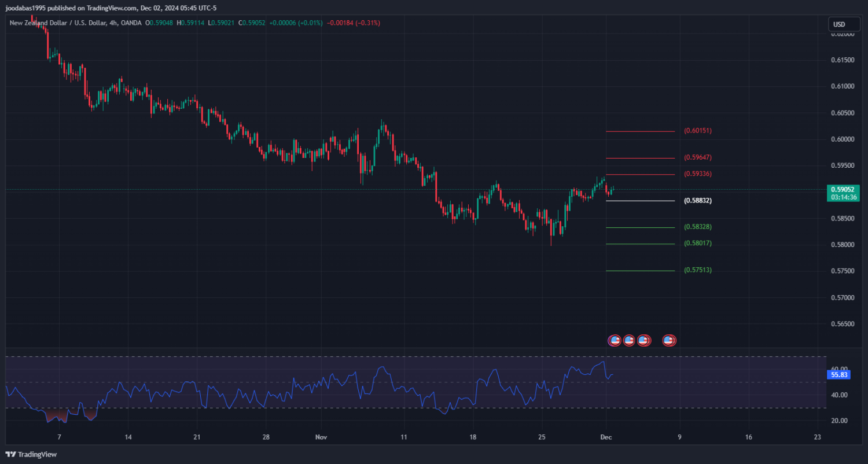Select the red resistance label (0.60151)
The height and width of the screenshot is (464, 868).
697,131
